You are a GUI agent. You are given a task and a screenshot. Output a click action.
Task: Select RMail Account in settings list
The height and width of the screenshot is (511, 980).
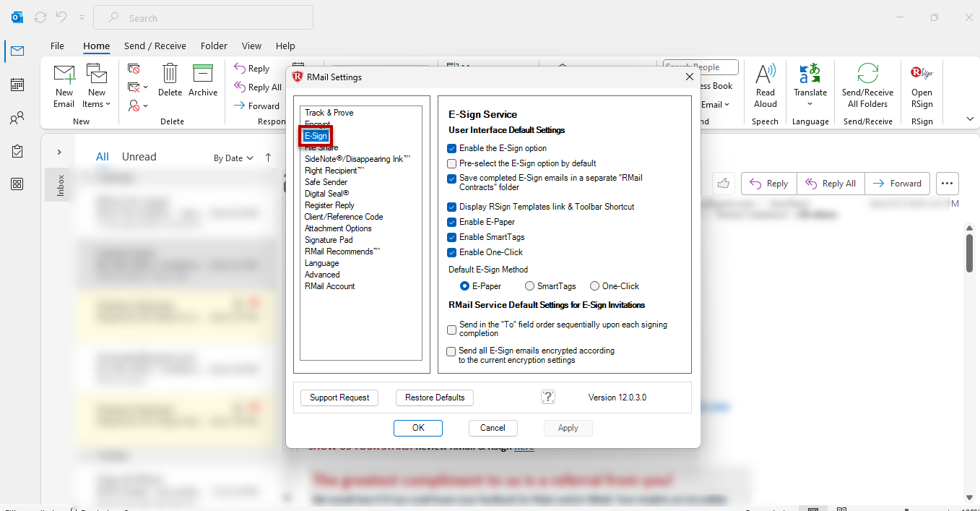coord(330,286)
